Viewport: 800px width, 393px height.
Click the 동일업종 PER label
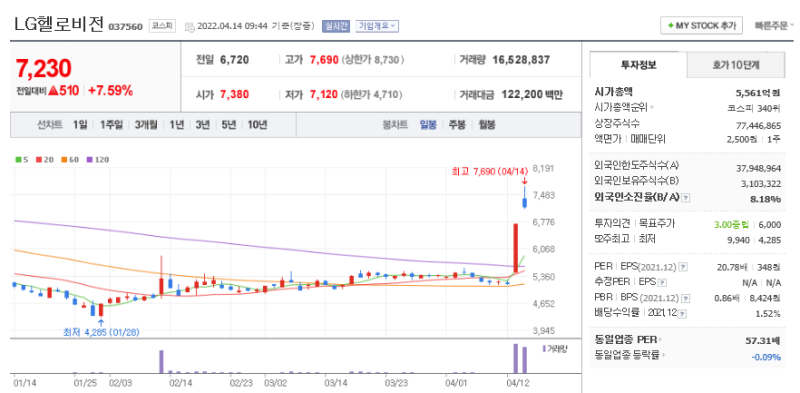pos(626,340)
